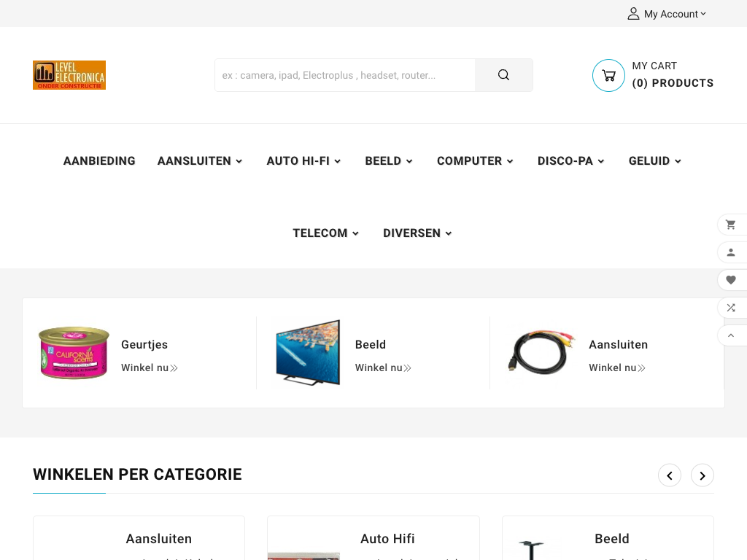
Task: Click the sidebar cart icon
Action: [x=731, y=225]
